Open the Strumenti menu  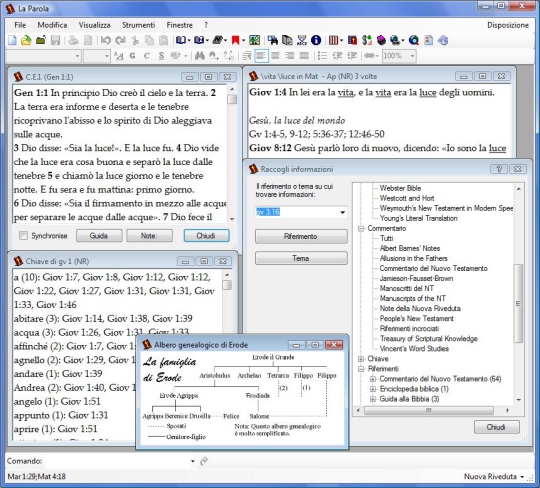tap(138, 25)
